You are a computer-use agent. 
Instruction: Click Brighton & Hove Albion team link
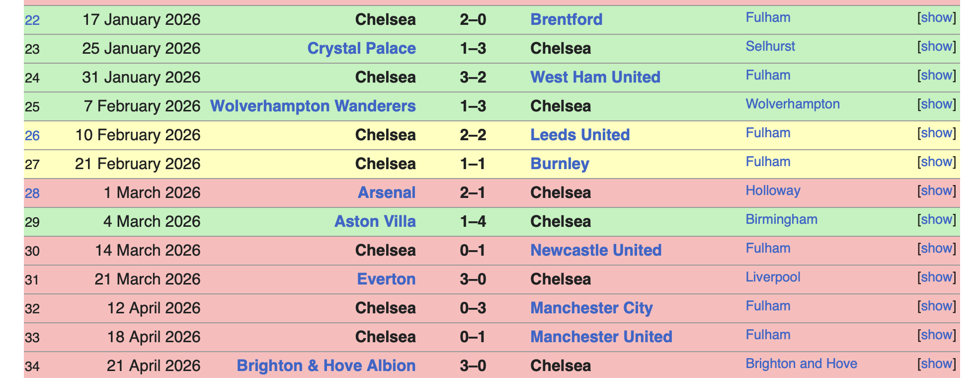(326, 366)
